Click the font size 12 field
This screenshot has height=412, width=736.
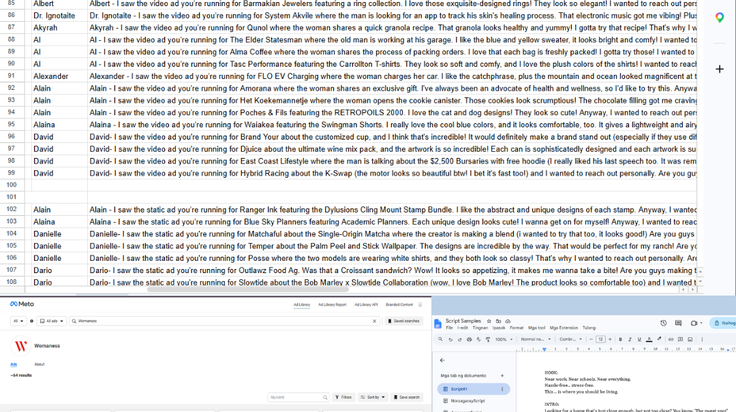(600, 339)
